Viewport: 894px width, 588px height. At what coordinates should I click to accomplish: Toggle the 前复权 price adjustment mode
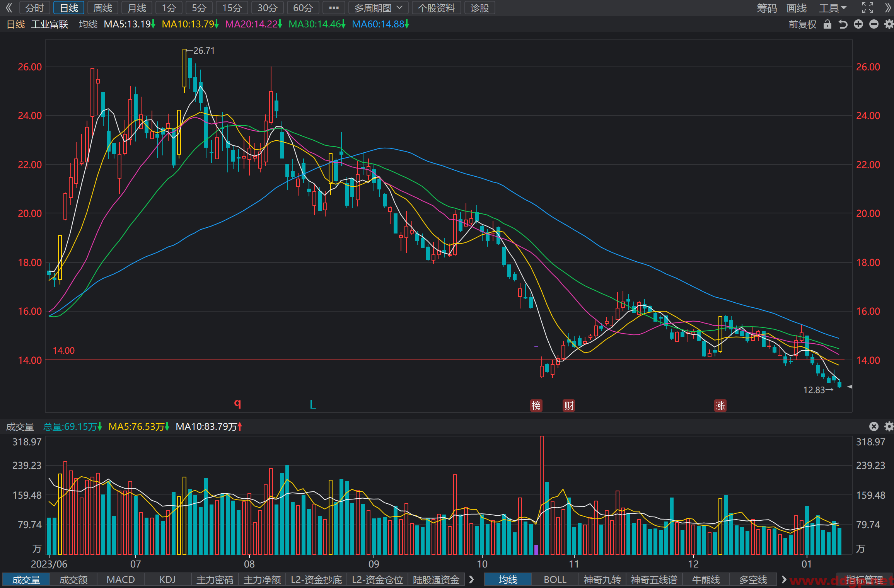coord(802,24)
